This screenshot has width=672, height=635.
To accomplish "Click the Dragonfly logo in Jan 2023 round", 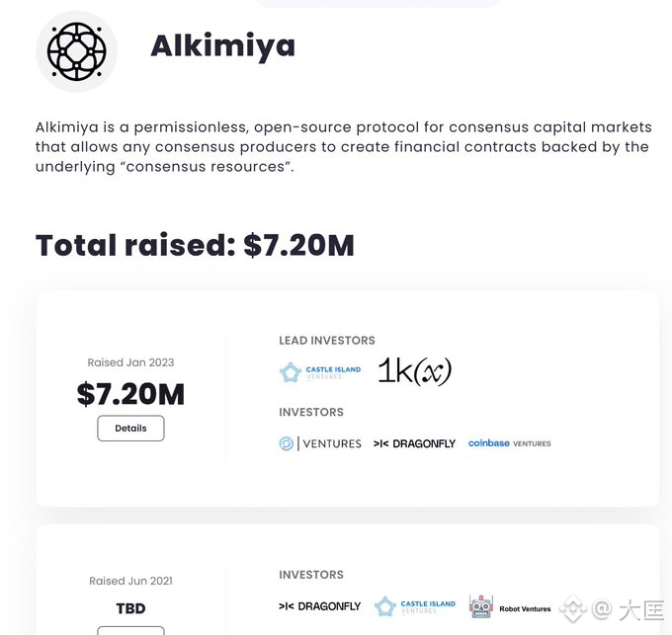I will click(414, 443).
